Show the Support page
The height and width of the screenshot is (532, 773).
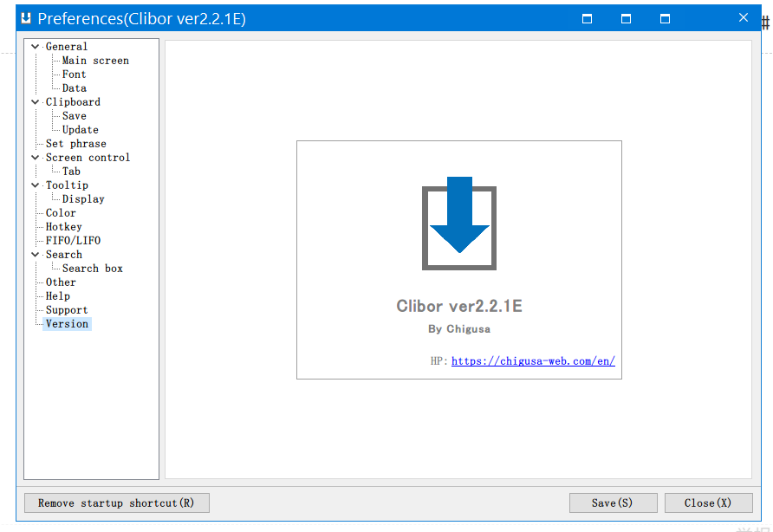point(67,310)
